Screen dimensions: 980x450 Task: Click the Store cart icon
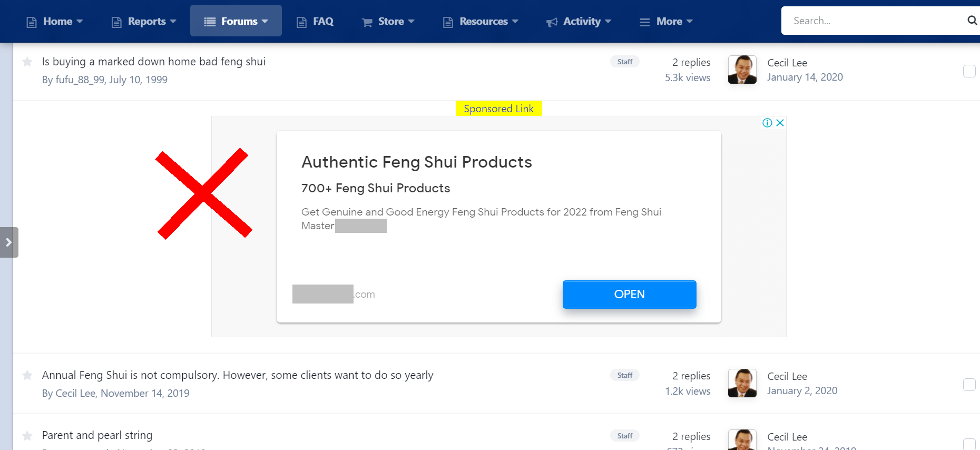coord(367,22)
